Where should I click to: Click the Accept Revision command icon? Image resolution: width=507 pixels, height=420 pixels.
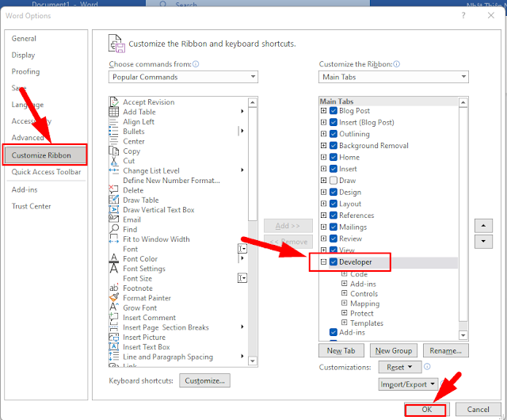coord(114,102)
